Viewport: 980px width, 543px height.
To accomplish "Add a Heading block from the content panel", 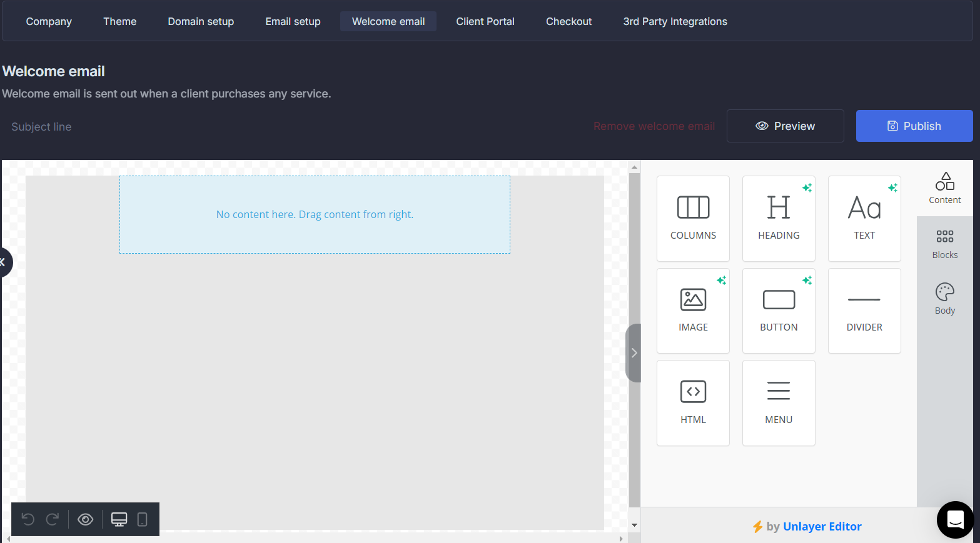I will click(779, 219).
